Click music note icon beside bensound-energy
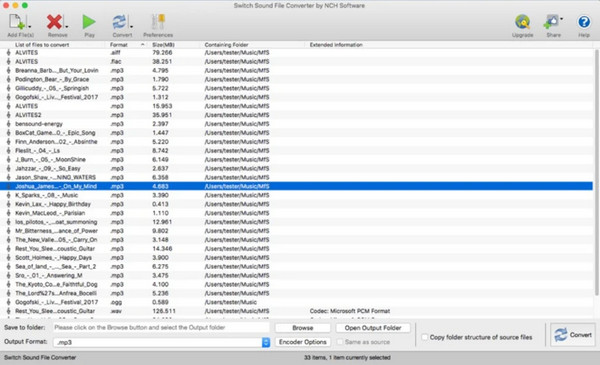The image size is (600, 365). pos(8,124)
